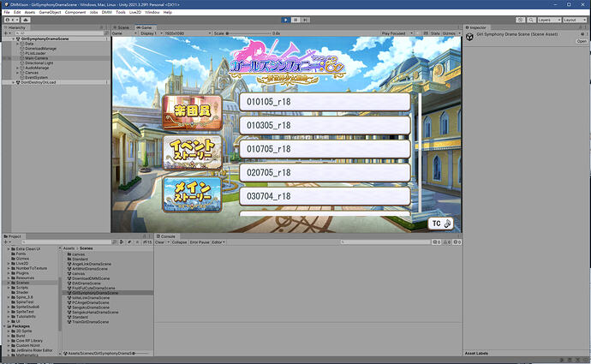The height and width of the screenshot is (364, 591).
Task: Select the Hierarchy tab
Action: pos(15,27)
